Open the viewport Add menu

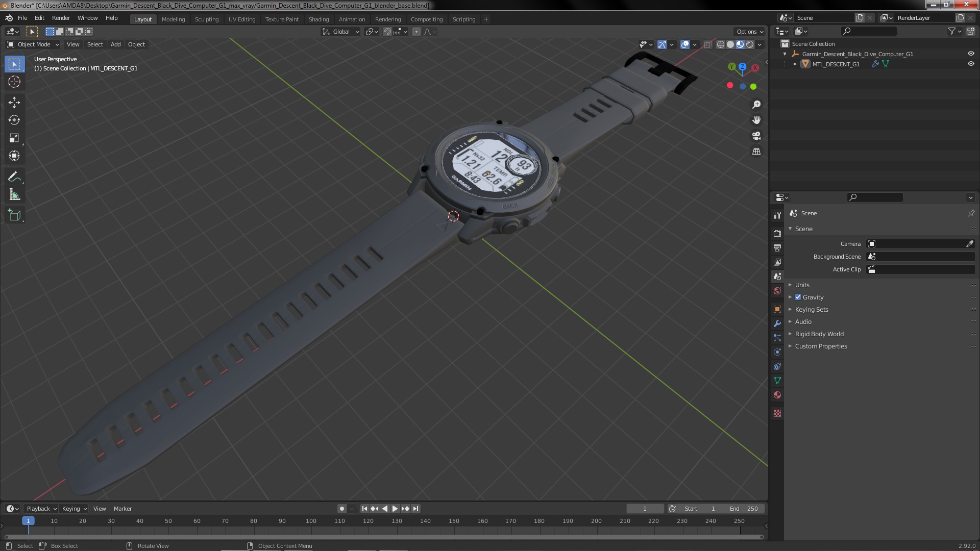click(x=116, y=44)
